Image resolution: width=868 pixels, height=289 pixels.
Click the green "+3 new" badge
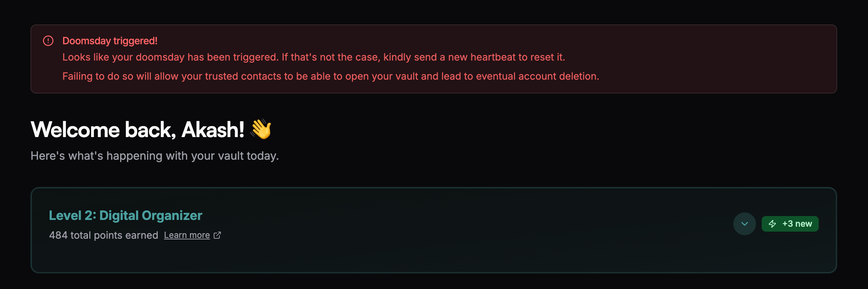(x=790, y=224)
